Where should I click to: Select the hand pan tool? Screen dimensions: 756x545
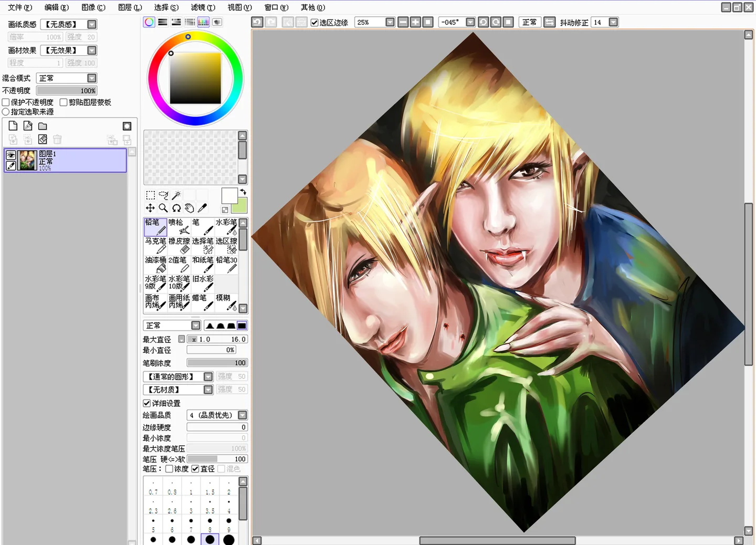189,208
